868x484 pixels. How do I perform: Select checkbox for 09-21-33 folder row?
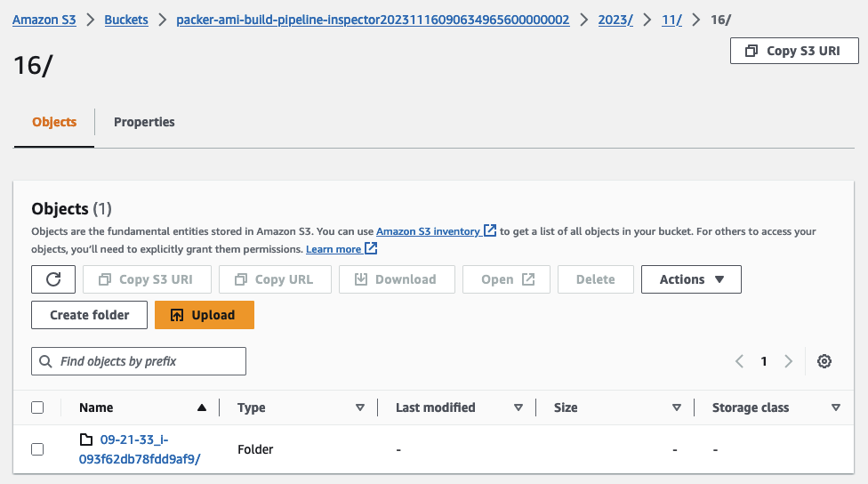coord(37,449)
